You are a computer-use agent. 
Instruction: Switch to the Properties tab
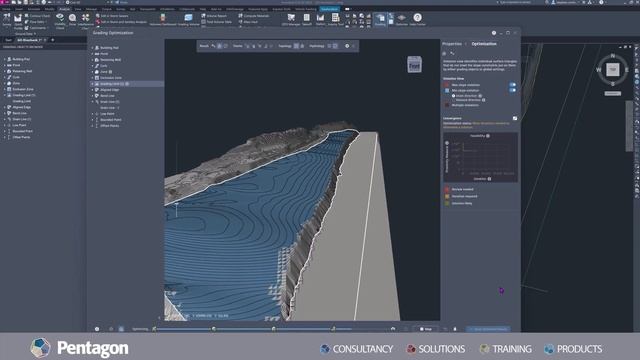[452, 44]
